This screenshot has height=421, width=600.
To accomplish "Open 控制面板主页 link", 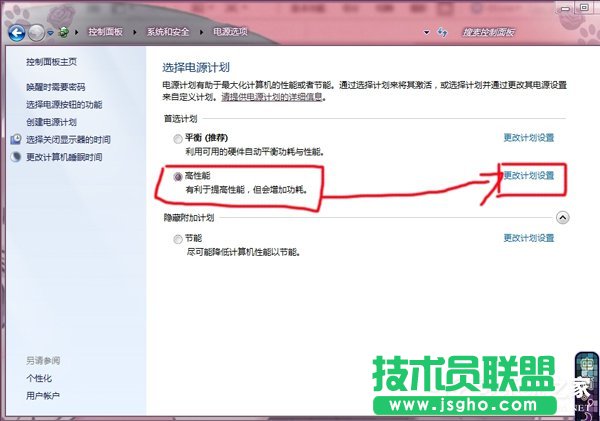I will tap(52, 62).
